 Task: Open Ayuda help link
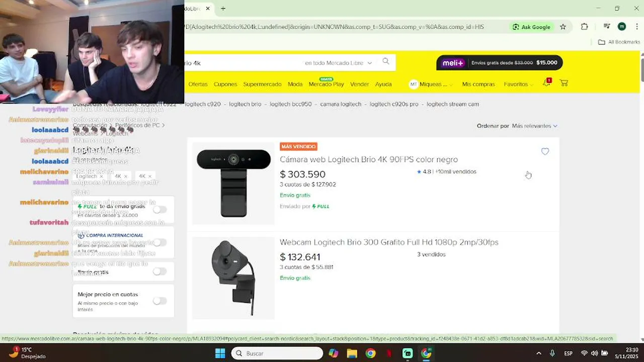[x=383, y=84]
